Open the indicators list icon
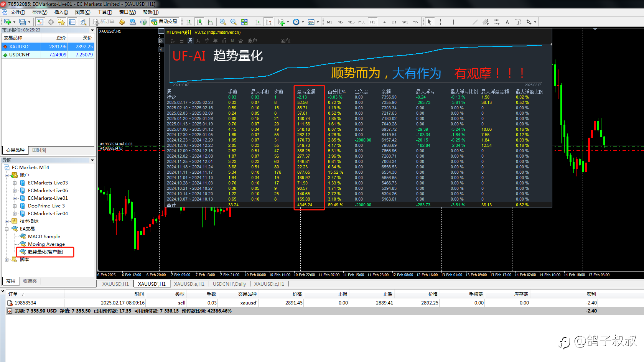The height and width of the screenshot is (362, 644). (281, 22)
